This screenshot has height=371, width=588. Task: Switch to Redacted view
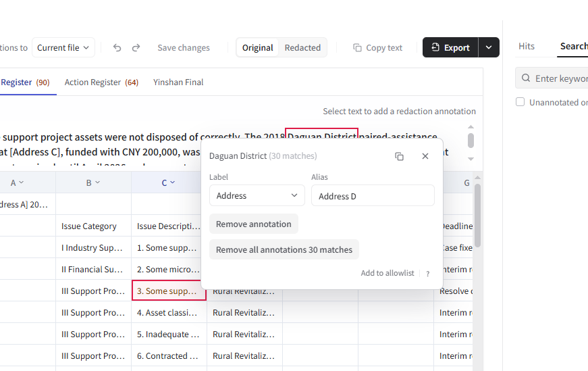click(x=302, y=48)
